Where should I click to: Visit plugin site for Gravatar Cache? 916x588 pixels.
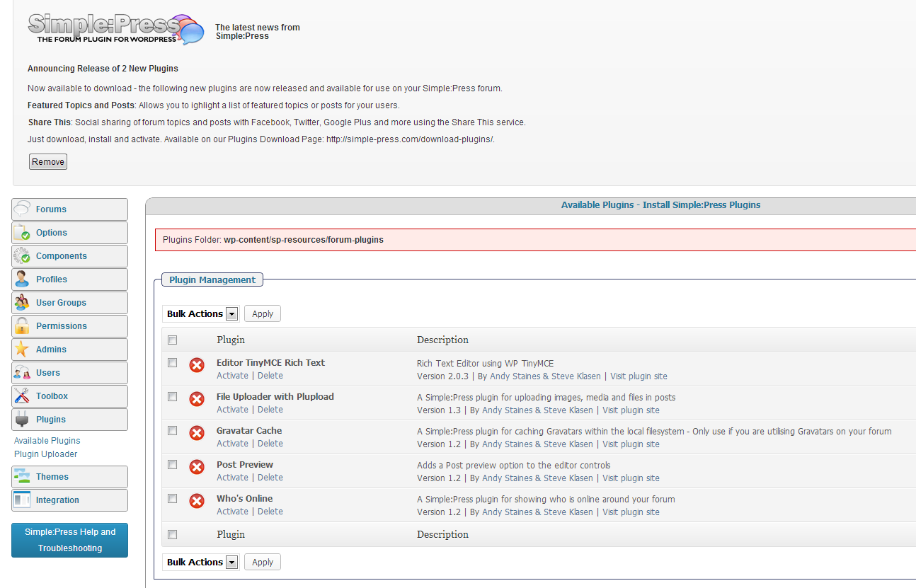pos(631,444)
